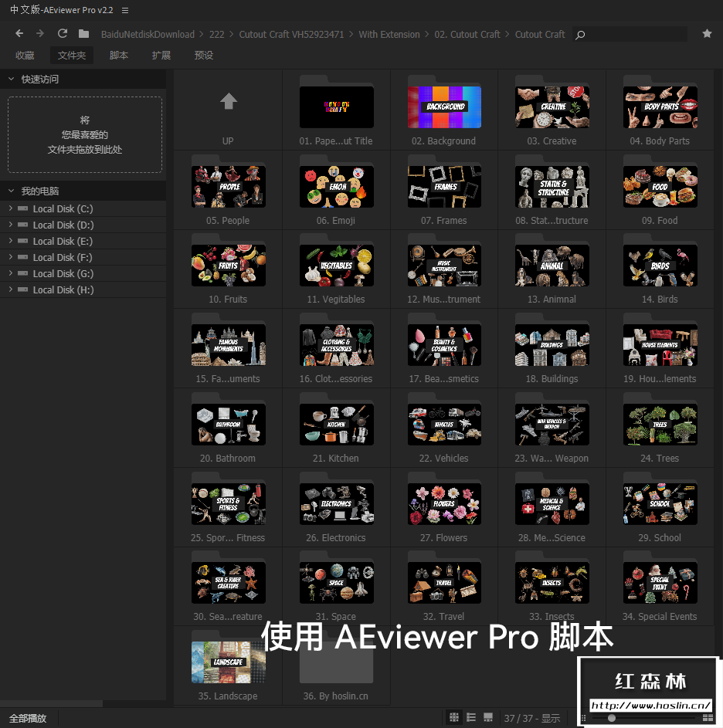Go forward with the right arrow

40,33
